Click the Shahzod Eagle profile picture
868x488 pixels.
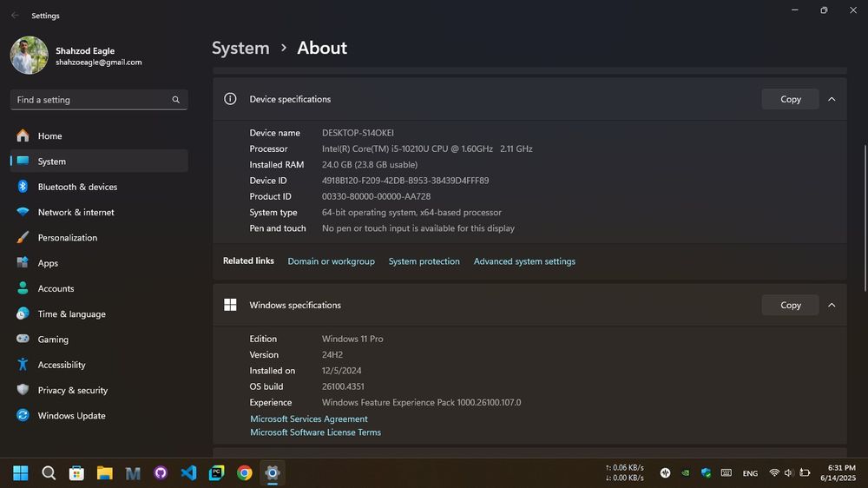point(29,56)
